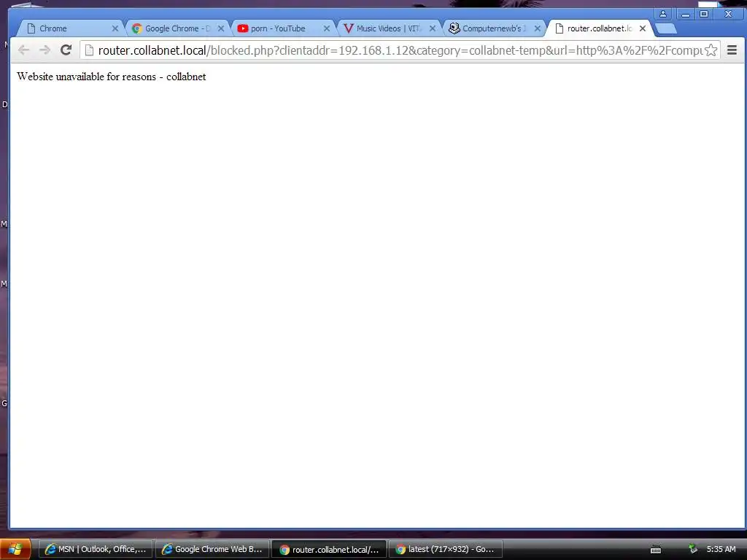Viewport: 747px width, 560px height.
Task: Switch to the Chrome tab
Action: tap(69, 28)
